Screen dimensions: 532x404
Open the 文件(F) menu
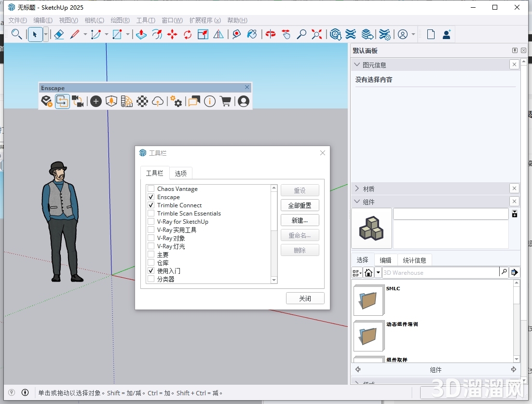coord(17,20)
